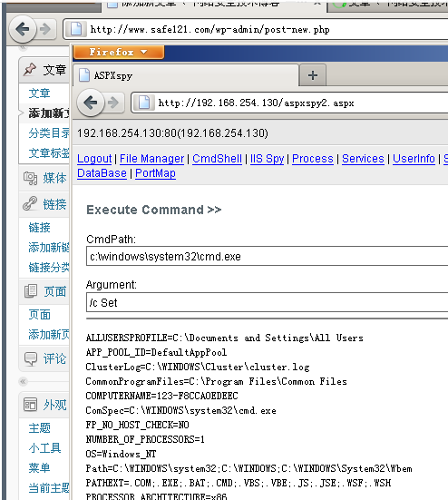Click the media icon beside 媒体
This screenshot has width=448, height=500.
tap(30, 178)
